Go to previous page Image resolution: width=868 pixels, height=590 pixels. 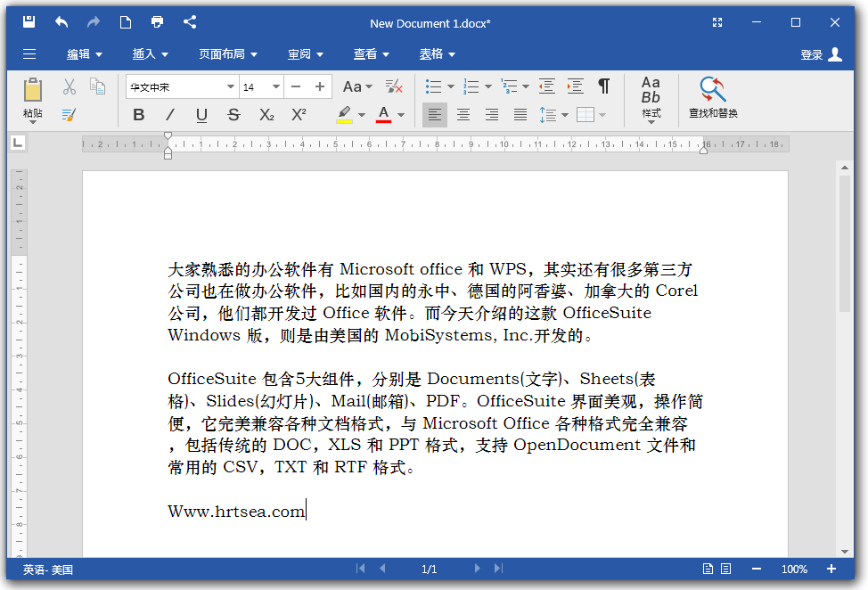(x=382, y=569)
